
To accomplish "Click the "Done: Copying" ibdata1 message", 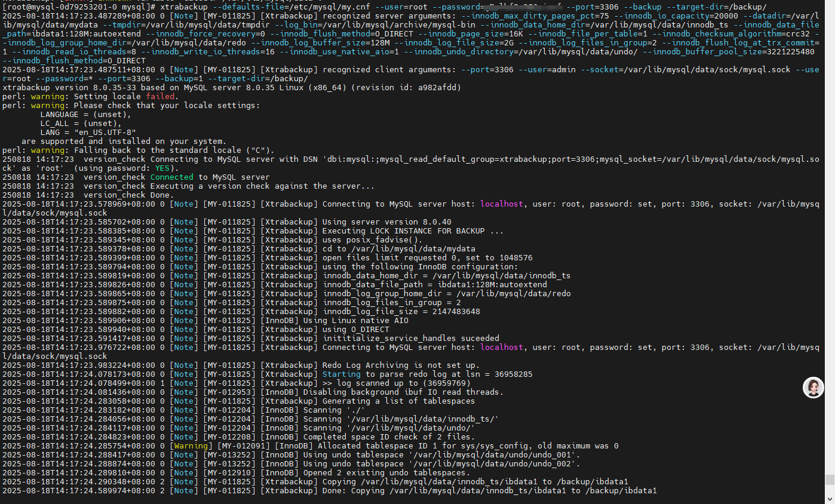I will (x=489, y=491).
